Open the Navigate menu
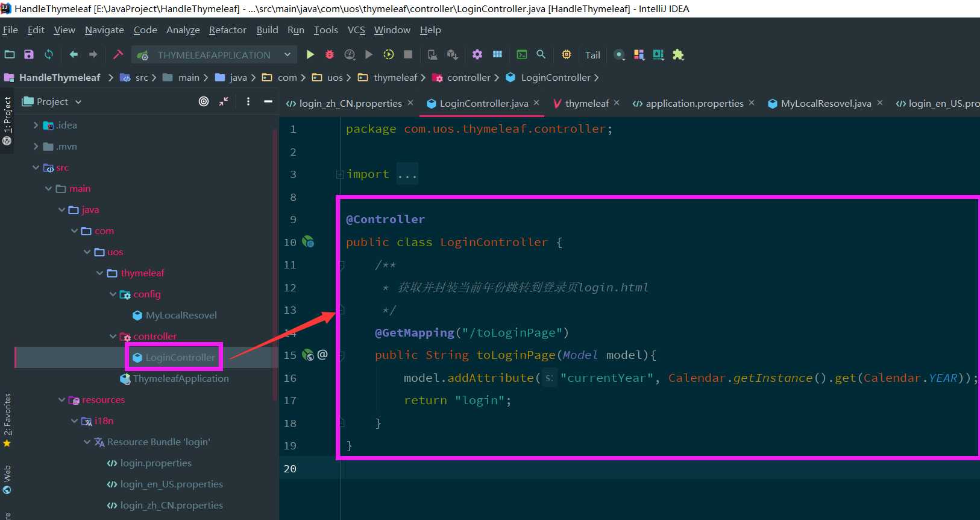The height and width of the screenshot is (520, 980). pos(104,30)
